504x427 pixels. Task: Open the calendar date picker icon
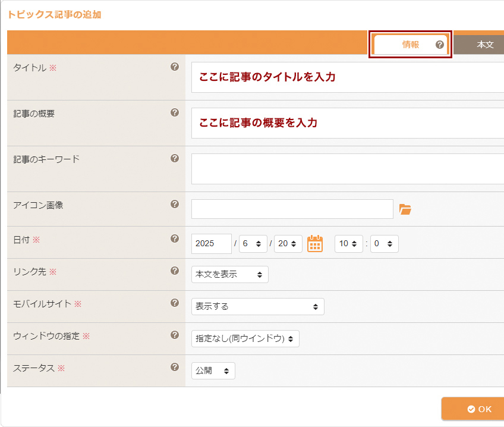pos(315,244)
